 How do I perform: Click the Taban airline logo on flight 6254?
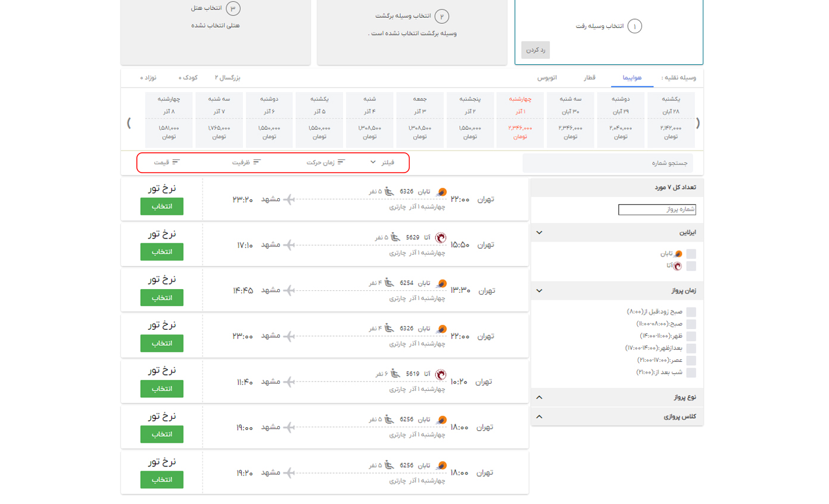pos(441,283)
